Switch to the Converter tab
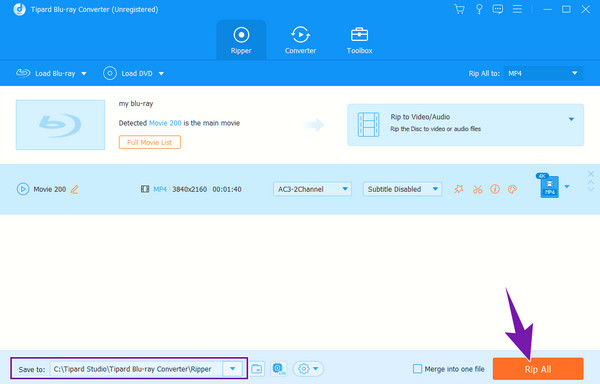 pyautogui.click(x=300, y=40)
